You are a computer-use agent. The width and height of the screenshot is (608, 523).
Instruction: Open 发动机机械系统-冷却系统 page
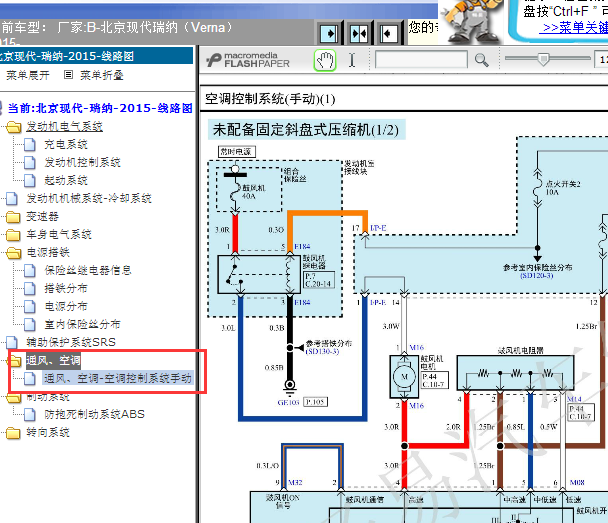[x=89, y=198]
